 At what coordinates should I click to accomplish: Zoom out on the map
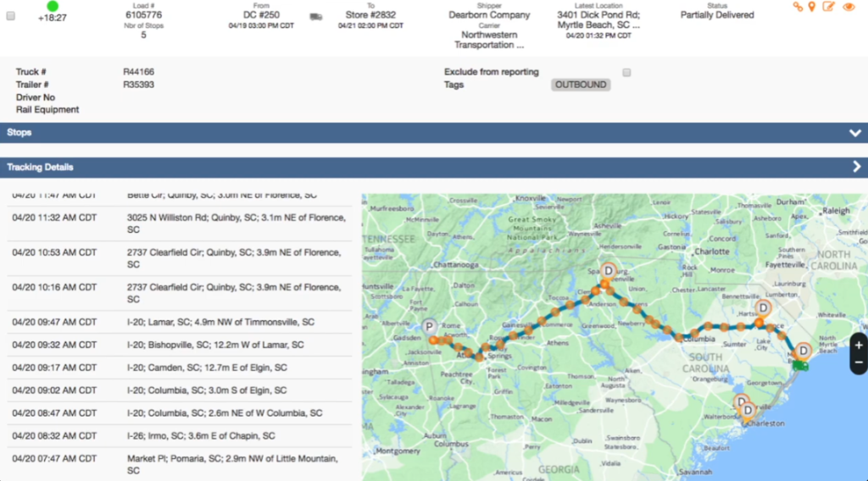click(859, 362)
